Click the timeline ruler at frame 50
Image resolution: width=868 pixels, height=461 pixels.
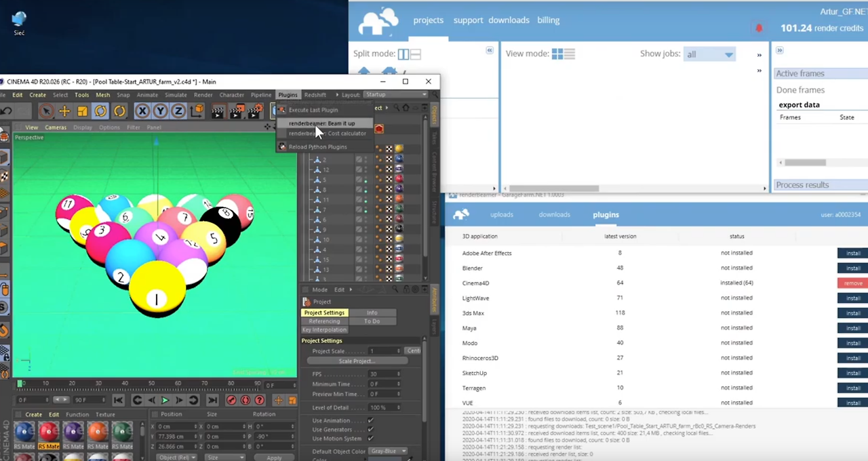click(x=151, y=384)
